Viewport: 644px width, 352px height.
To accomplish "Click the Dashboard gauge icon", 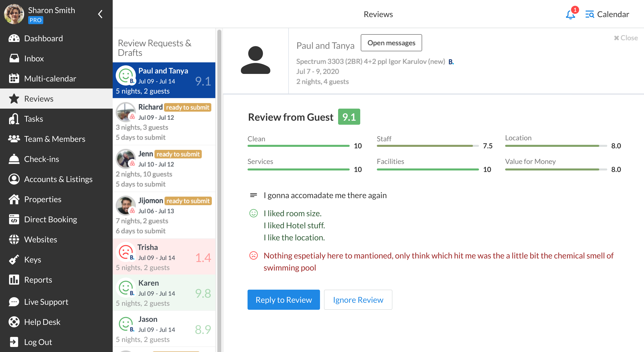I will [14, 38].
